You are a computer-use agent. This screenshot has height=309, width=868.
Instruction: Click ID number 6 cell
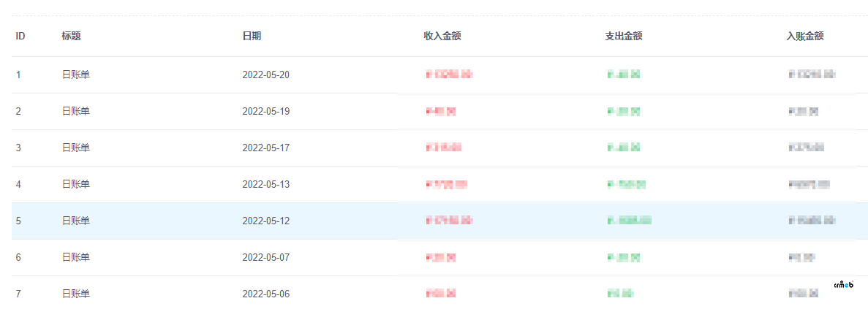(x=18, y=257)
